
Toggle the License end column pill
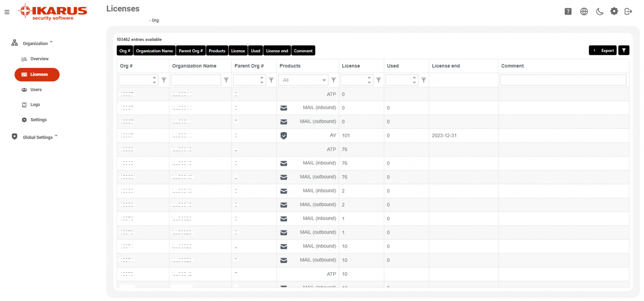(x=277, y=50)
